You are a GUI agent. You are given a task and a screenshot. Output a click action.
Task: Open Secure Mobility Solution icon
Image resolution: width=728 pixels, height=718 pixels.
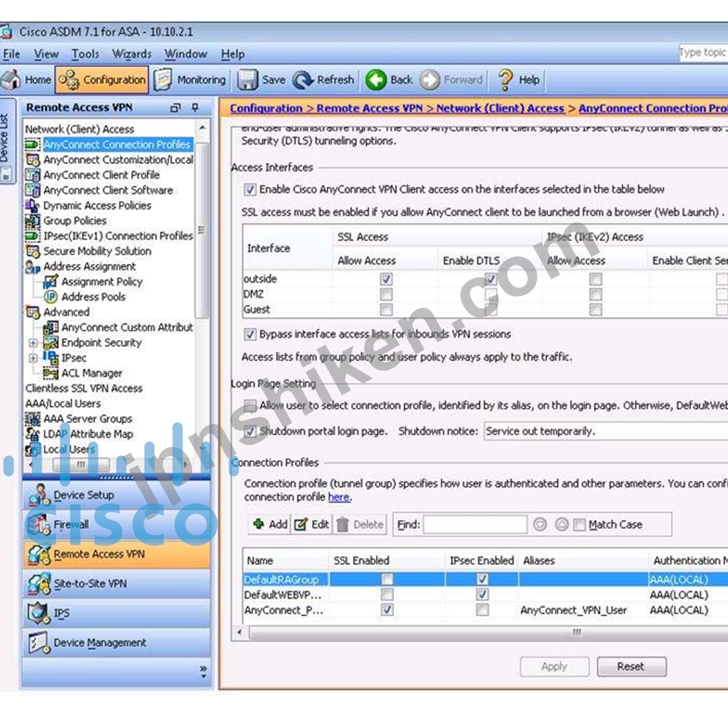coord(33,251)
